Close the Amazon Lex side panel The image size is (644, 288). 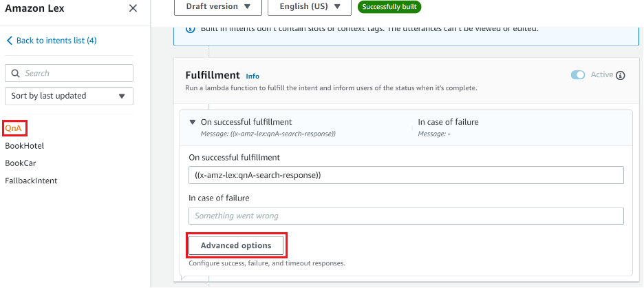coord(133,8)
